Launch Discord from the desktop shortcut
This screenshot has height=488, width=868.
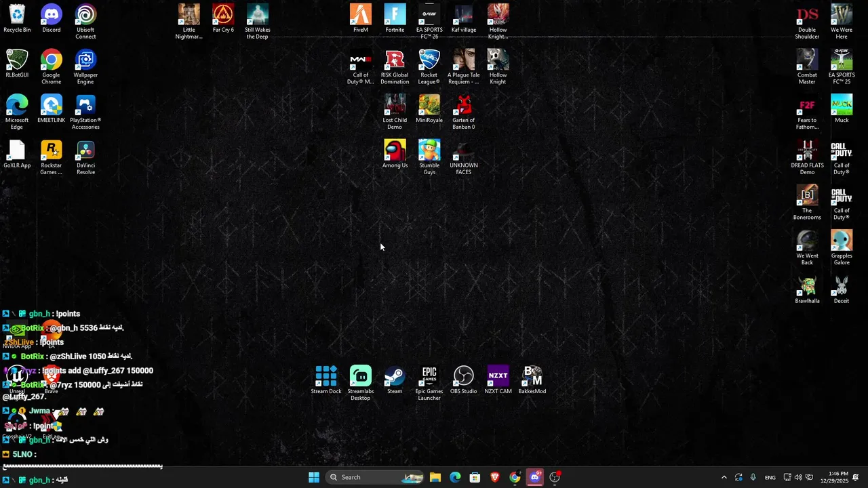[52, 19]
